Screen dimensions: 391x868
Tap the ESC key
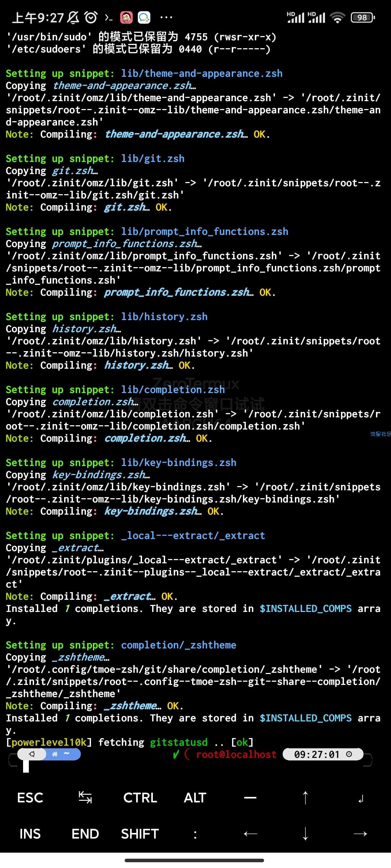(30, 798)
